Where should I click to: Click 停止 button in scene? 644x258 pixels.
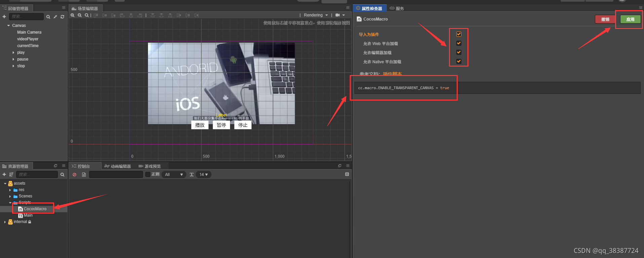pos(243,125)
